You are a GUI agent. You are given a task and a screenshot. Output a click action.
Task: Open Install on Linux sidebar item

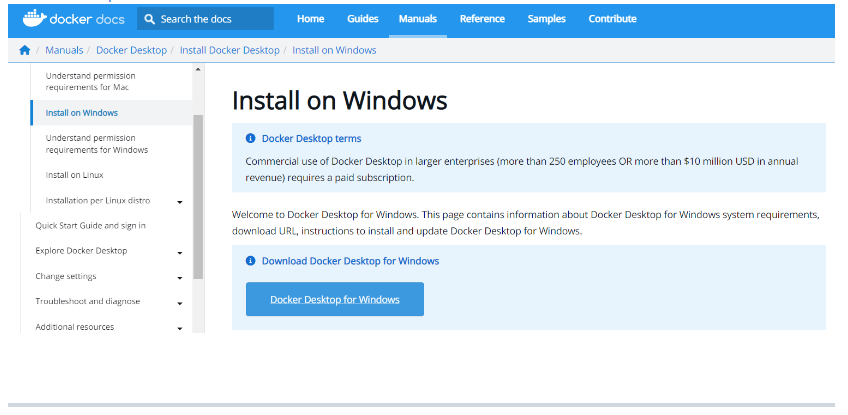pyautogui.click(x=74, y=175)
